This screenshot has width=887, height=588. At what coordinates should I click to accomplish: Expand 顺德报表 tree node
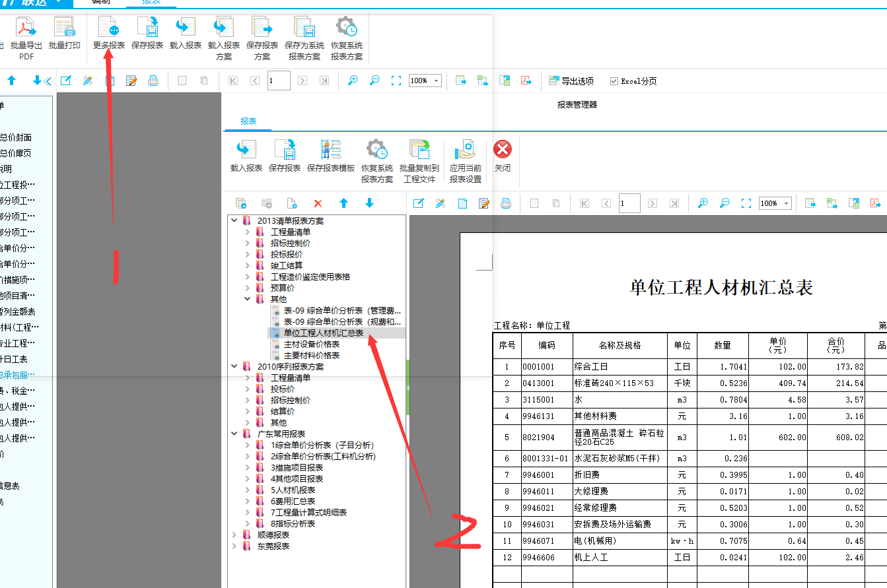tap(234, 535)
